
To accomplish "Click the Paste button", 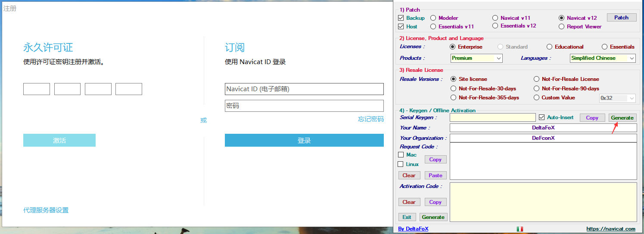I will click(x=436, y=175).
